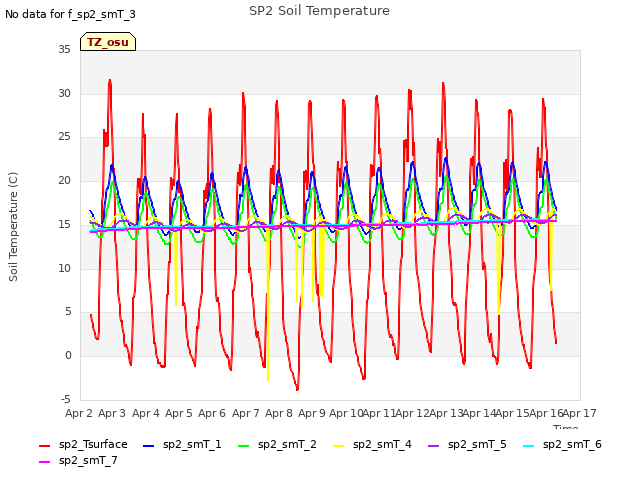Click the blue sp2_smT_1 legend swatch

click(148, 446)
